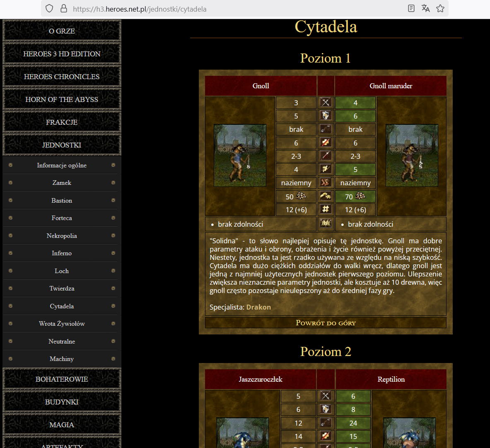Screen dimensions: 490x448
Task: Click the health icon in Poziom 2 table
Action: point(326,436)
